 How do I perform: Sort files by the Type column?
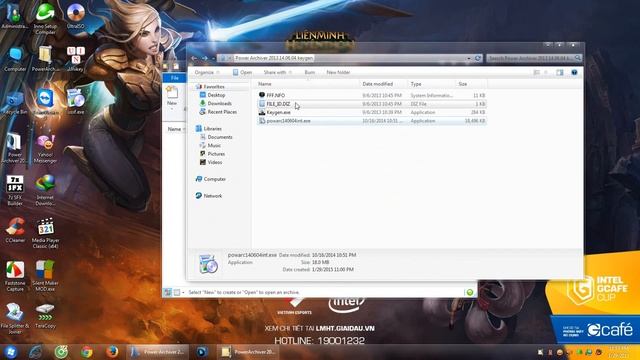431,84
